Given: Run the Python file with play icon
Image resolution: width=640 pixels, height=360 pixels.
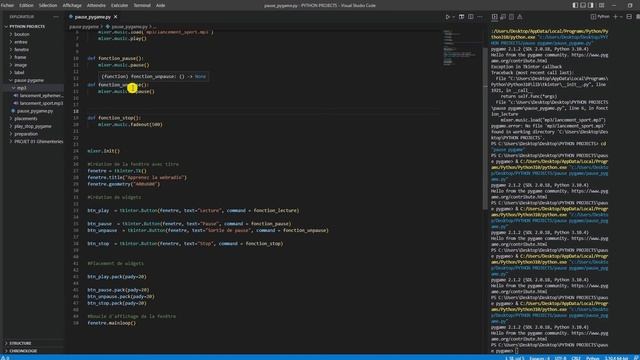Looking at the screenshot, I should tap(448, 17).
